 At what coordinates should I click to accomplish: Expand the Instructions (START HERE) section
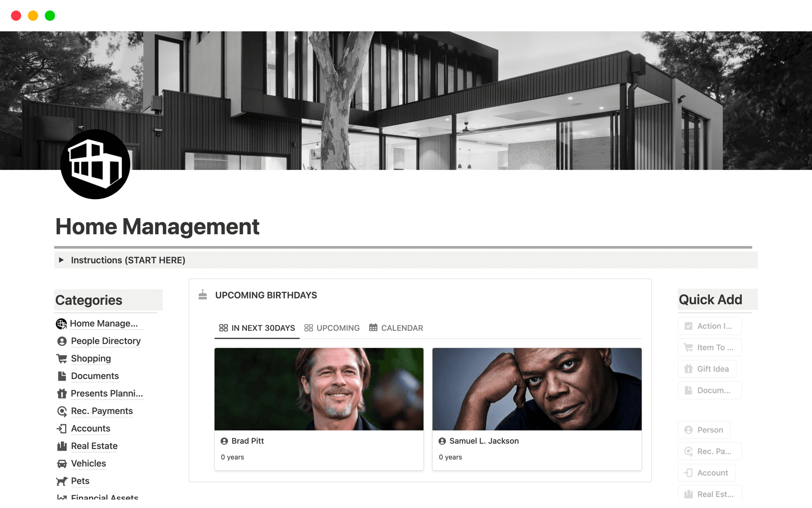point(61,260)
